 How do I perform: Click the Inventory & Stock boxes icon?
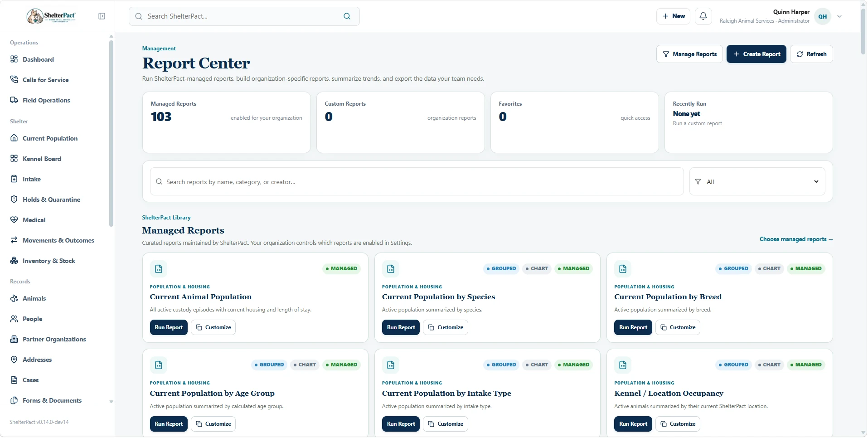coord(14,261)
